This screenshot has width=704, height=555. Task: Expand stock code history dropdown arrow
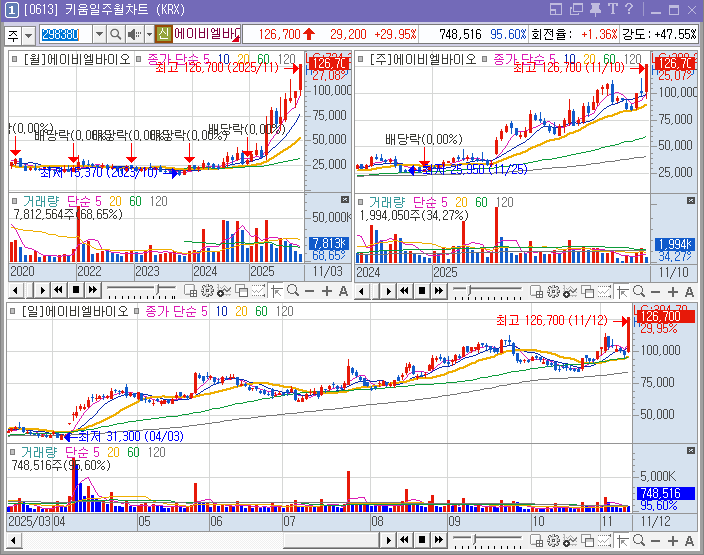coord(100,34)
